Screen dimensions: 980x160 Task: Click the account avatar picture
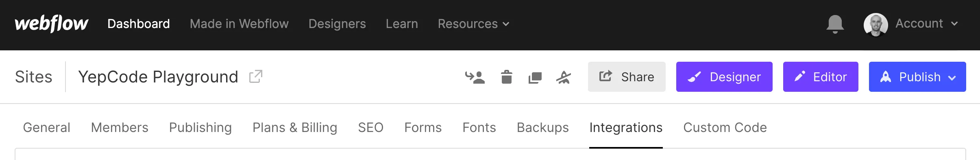click(875, 24)
